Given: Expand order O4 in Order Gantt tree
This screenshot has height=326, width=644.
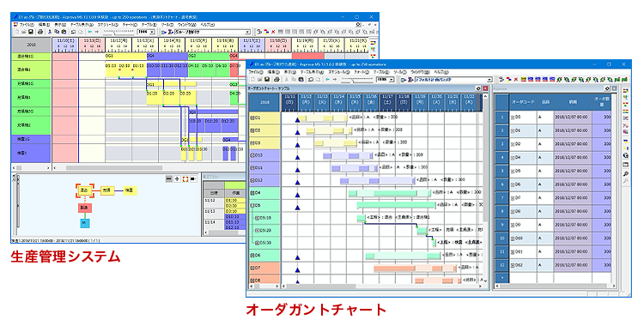Looking at the screenshot, I should click(x=252, y=192).
